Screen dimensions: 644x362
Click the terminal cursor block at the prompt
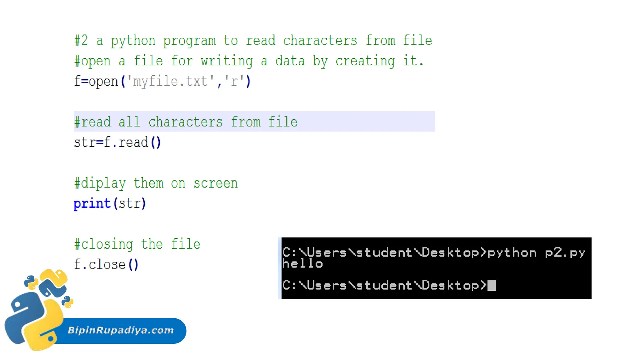pyautogui.click(x=491, y=285)
